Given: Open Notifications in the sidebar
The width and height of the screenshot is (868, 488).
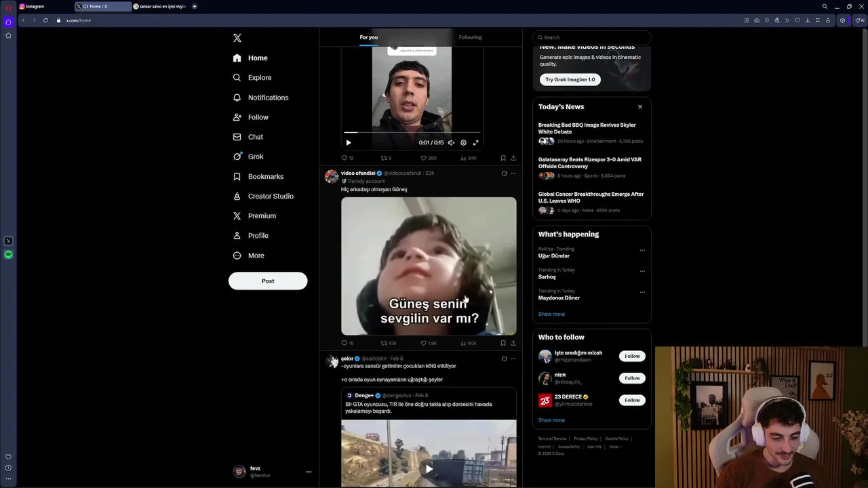Looking at the screenshot, I should click(260, 98).
